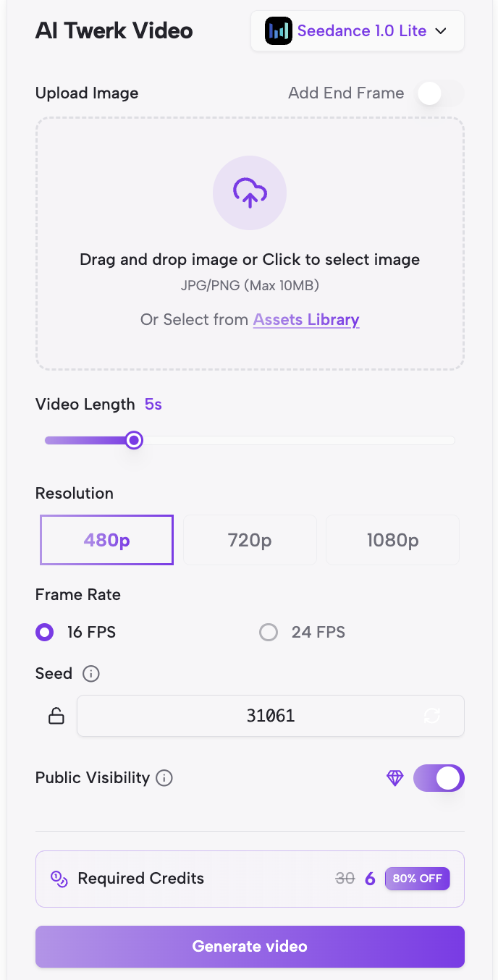Choose the 720p resolution option
498x980 pixels.
[250, 540]
